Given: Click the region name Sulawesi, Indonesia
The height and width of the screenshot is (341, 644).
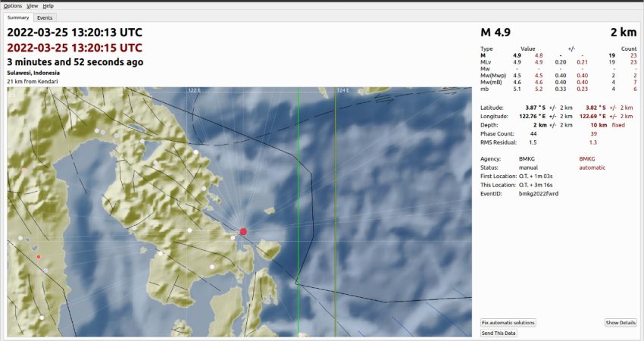Looking at the screenshot, I should [x=33, y=73].
